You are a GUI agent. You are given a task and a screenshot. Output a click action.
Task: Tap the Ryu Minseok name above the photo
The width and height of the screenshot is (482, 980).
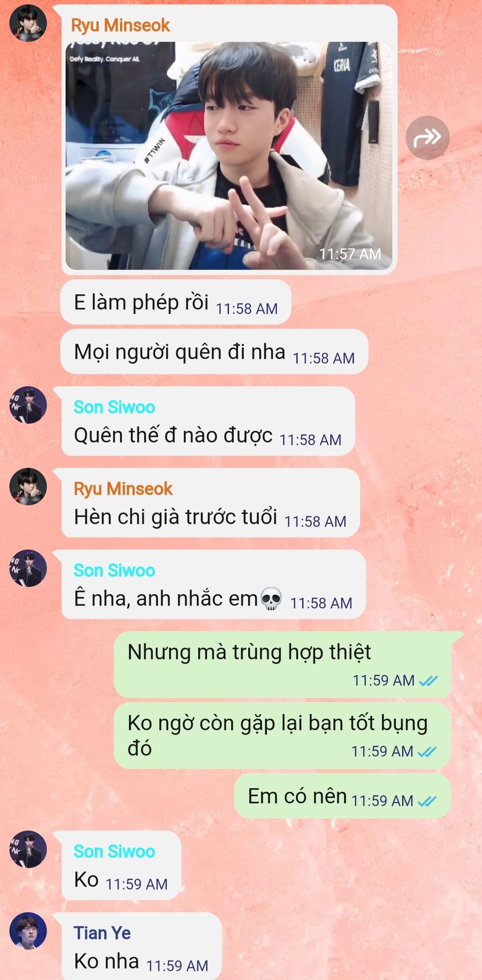[x=120, y=25]
